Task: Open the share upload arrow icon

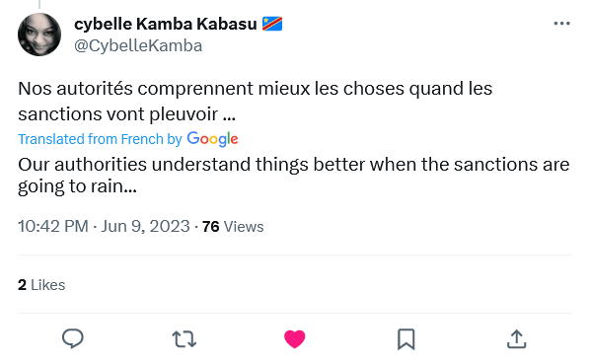Action: point(516,338)
